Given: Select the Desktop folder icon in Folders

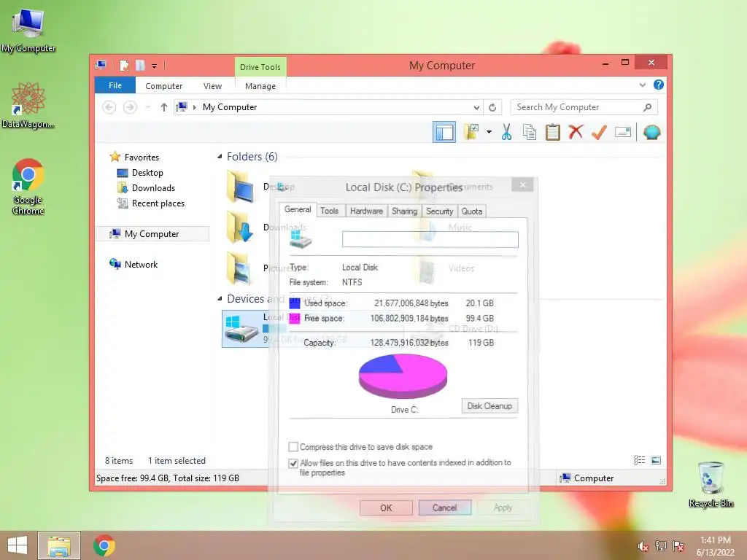Looking at the screenshot, I should 241,187.
